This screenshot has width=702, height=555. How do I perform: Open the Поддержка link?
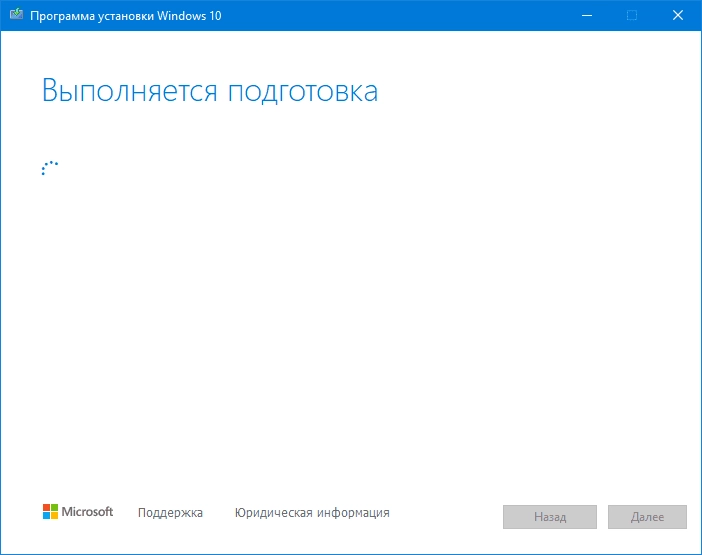pyautogui.click(x=170, y=512)
